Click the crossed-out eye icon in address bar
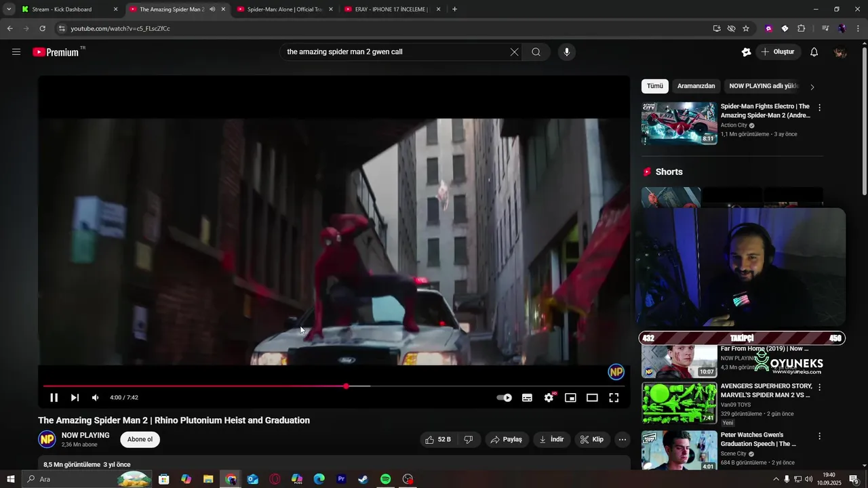868x488 pixels. (731, 28)
